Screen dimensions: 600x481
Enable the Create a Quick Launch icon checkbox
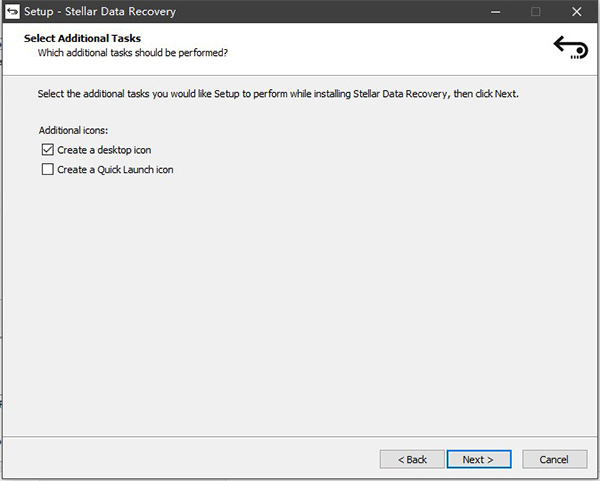pos(47,170)
